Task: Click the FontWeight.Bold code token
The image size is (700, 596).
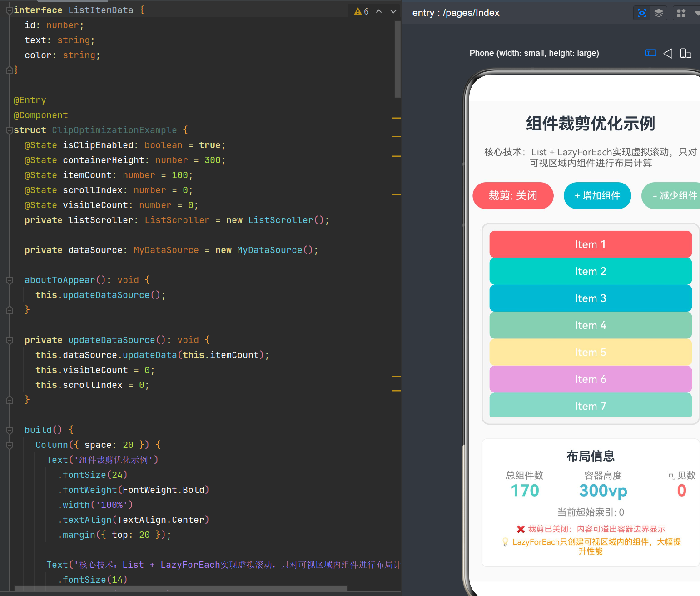Action: coord(163,490)
